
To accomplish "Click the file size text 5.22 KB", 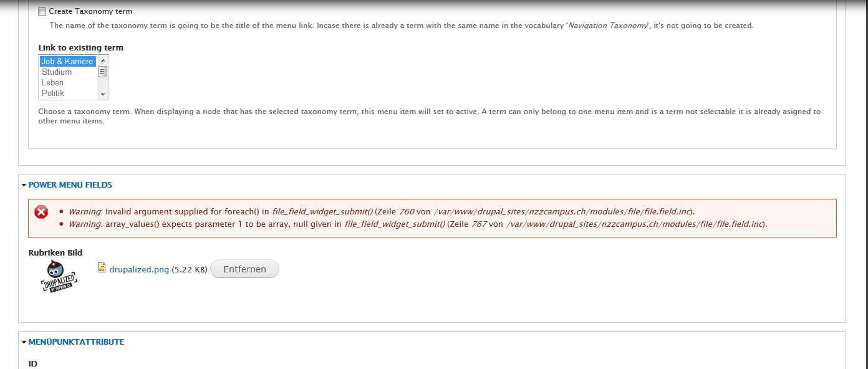I will [189, 270].
